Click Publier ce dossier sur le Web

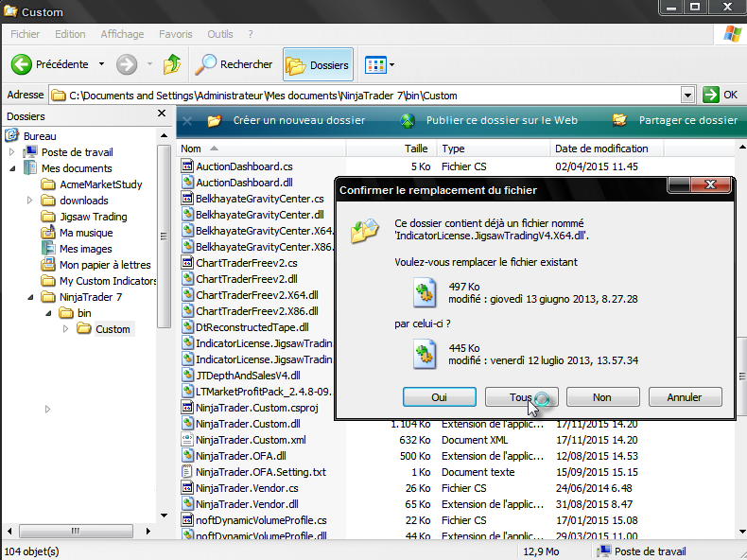click(x=502, y=120)
